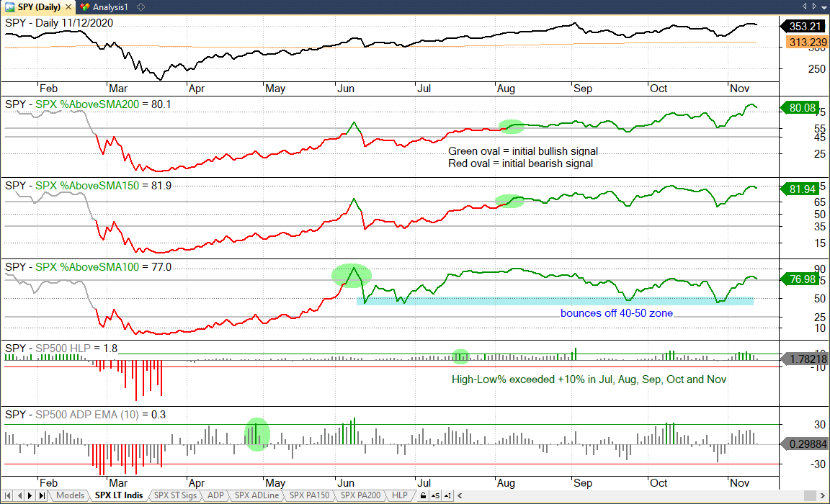Select the SPX LT Indis sheet

point(119,495)
